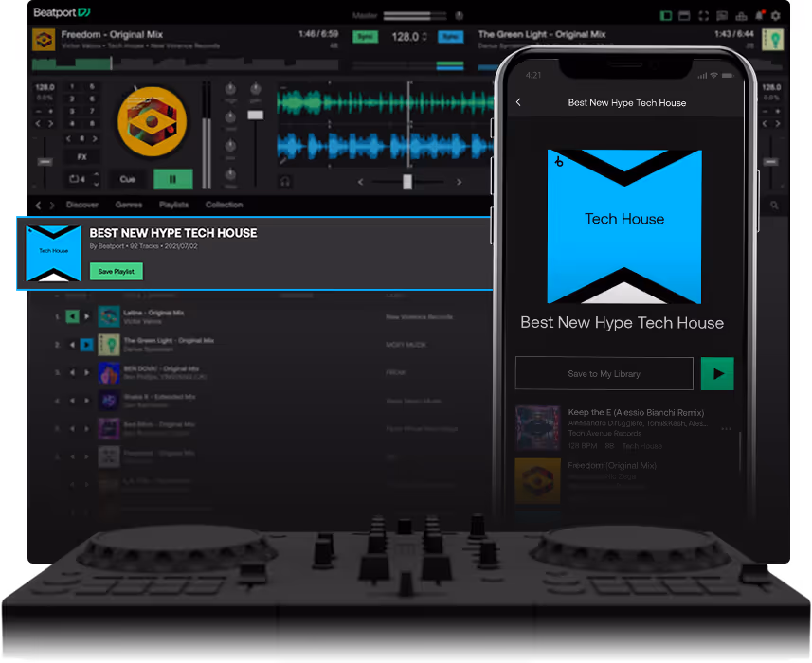
Task: Click the loop icon next to the loop size
Action: click(x=74, y=179)
